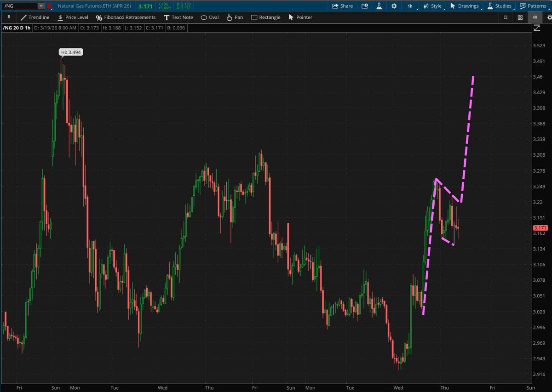Open the calendar alert icon next to Share
Viewport: 552px width, 392px height.
(x=365, y=6)
